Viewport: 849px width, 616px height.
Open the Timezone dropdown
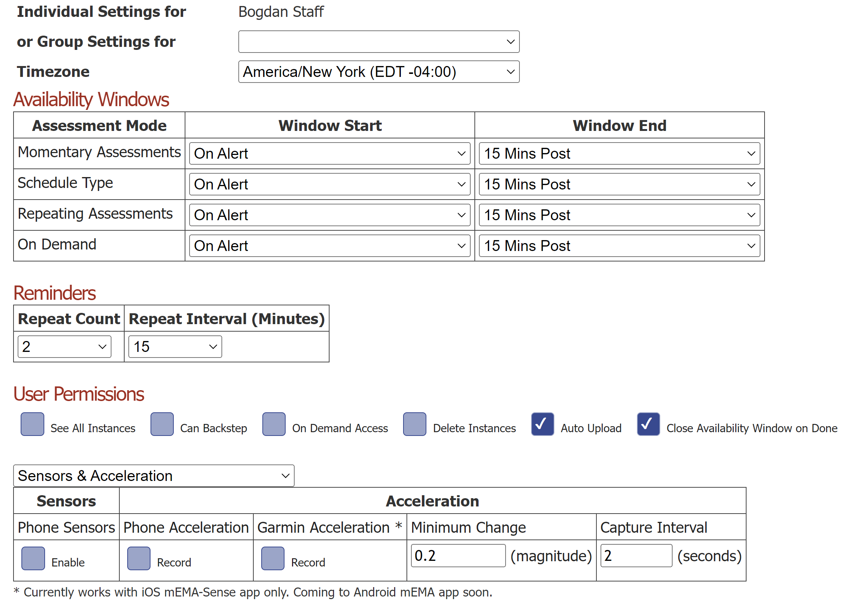[x=378, y=72]
